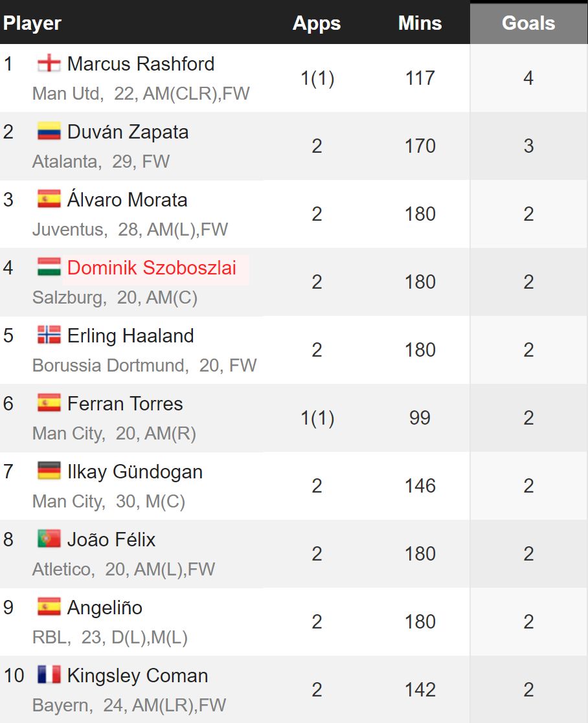Click Norway flag next to Erling Haaland
This screenshot has height=723, width=588.
(49, 335)
